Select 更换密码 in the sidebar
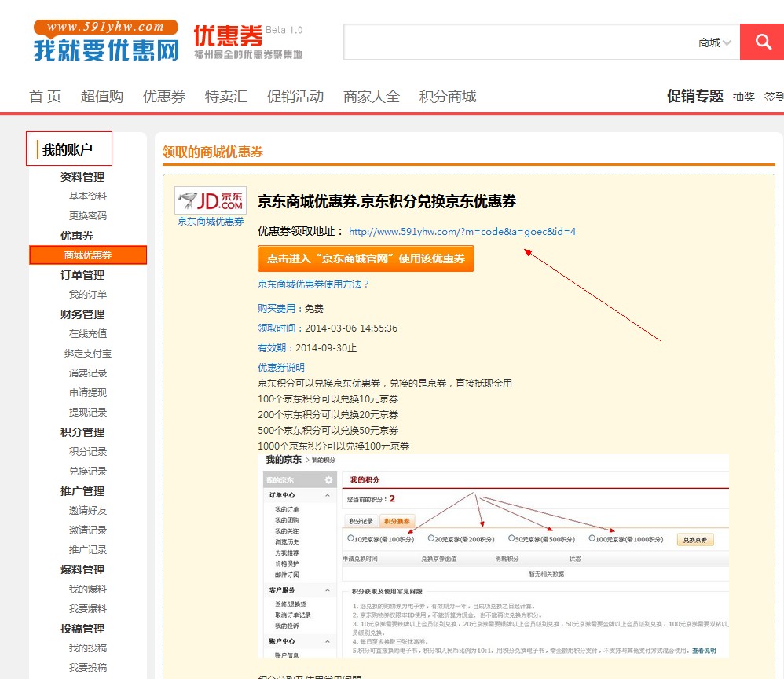Image resolution: width=784 pixels, height=679 pixels. [88, 215]
